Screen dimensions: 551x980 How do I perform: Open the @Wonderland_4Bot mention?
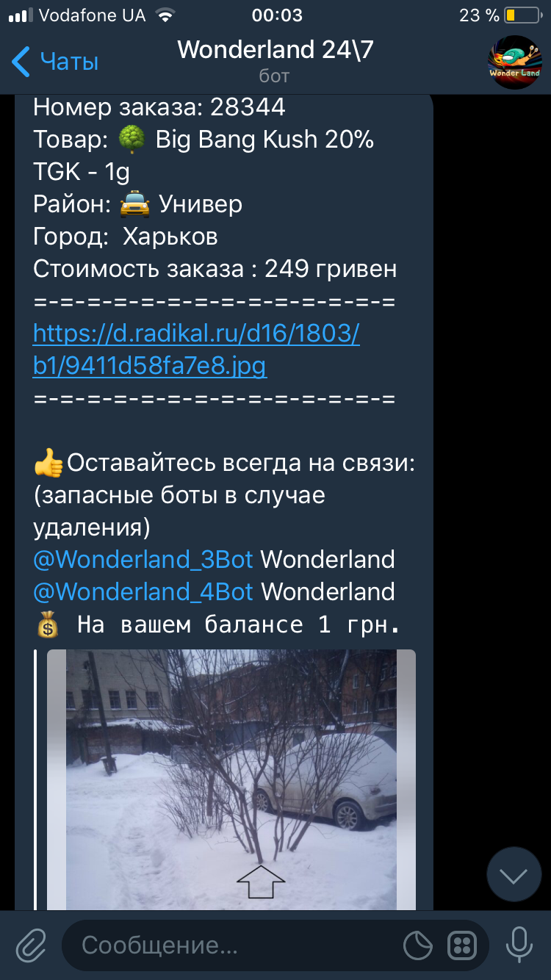tap(143, 591)
